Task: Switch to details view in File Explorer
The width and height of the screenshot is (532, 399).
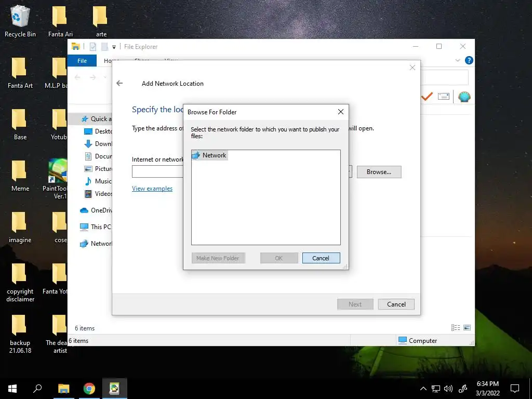Action: [456, 328]
